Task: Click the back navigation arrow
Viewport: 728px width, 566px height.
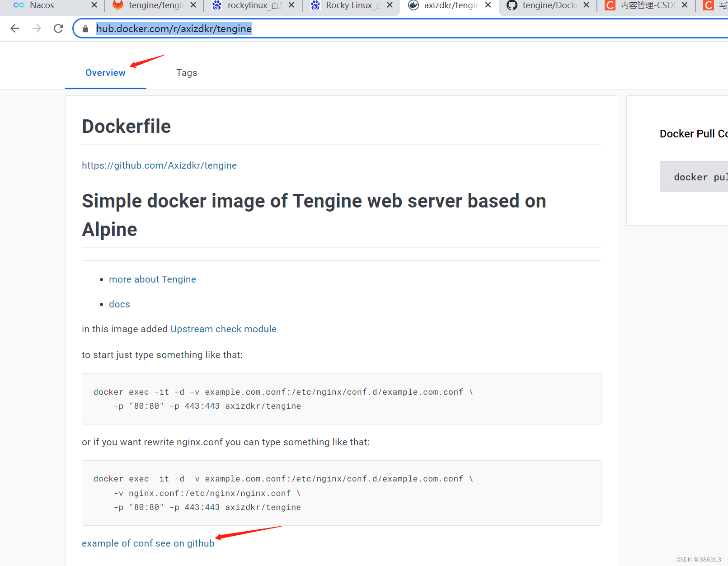Action: (x=15, y=28)
